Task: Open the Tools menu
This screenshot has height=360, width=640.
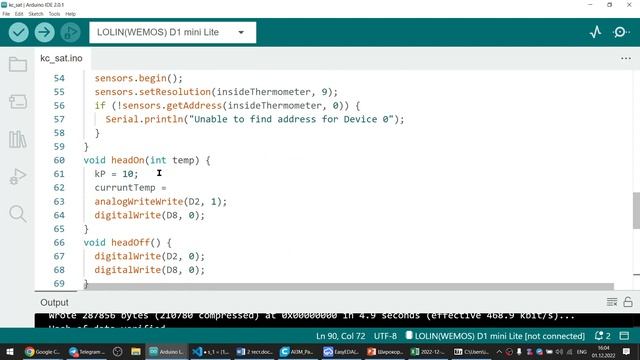Action: click(x=54, y=14)
